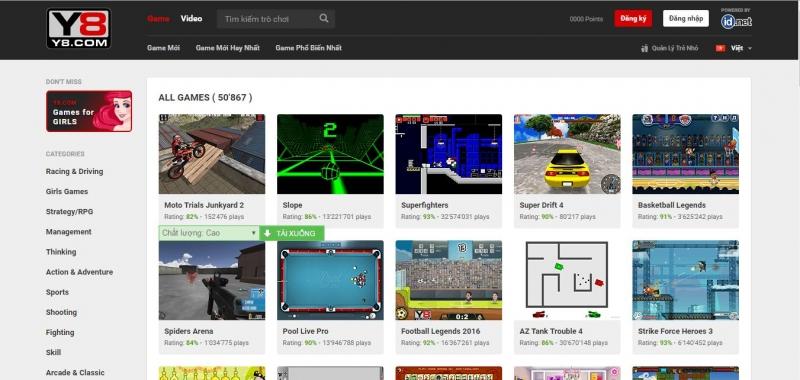Expand the Việt language dropdown arrow
Screen dimensions: 800x380
tap(749, 48)
